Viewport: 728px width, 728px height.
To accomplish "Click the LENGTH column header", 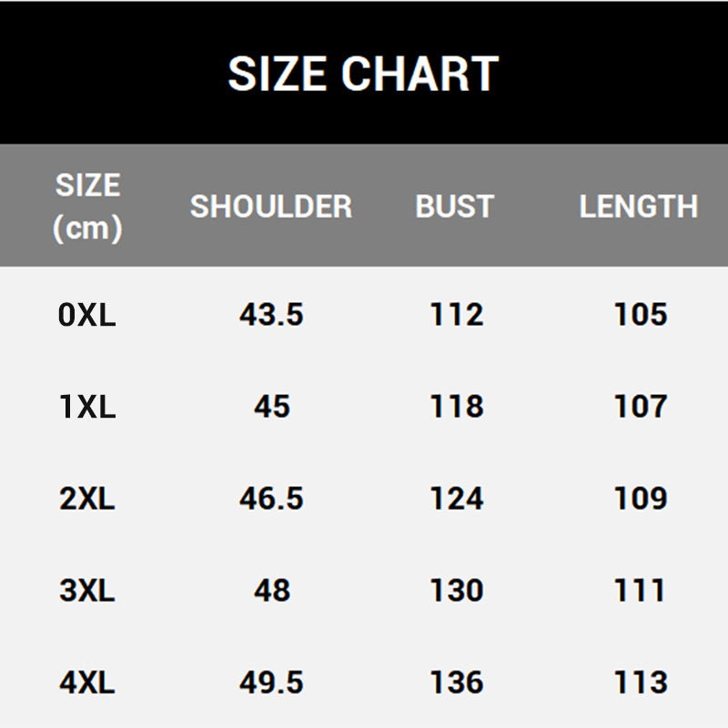I will pos(638,207).
